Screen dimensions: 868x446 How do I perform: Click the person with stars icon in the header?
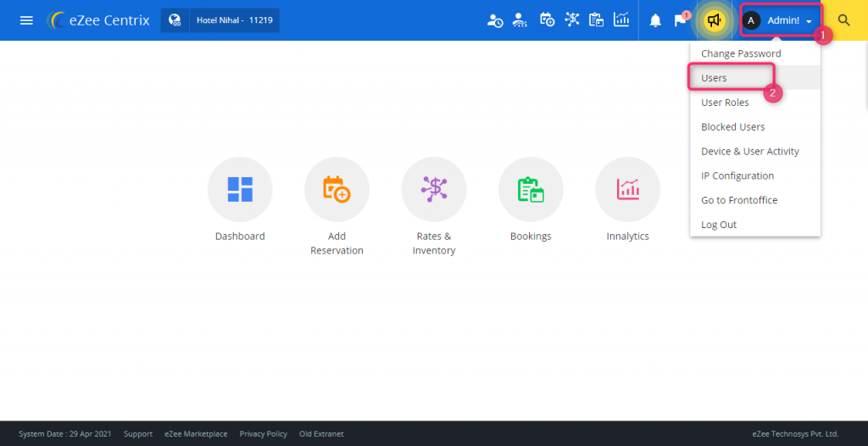[520, 20]
